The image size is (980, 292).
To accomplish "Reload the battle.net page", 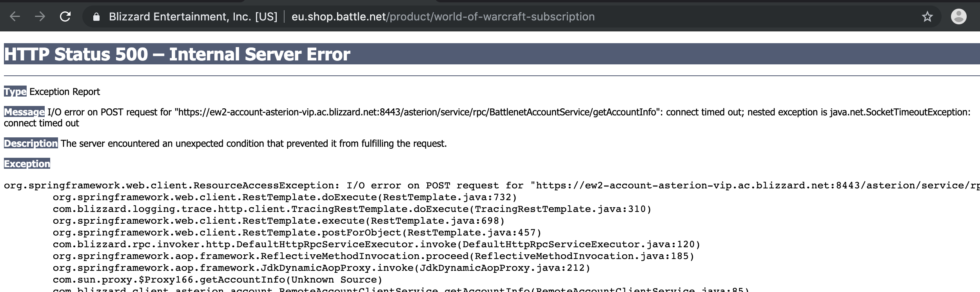I will pos(65,16).
